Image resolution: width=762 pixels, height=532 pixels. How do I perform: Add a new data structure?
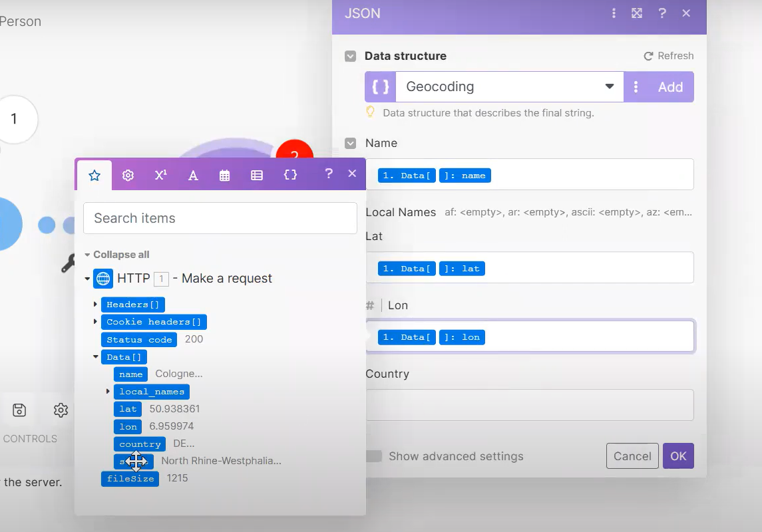670,87
